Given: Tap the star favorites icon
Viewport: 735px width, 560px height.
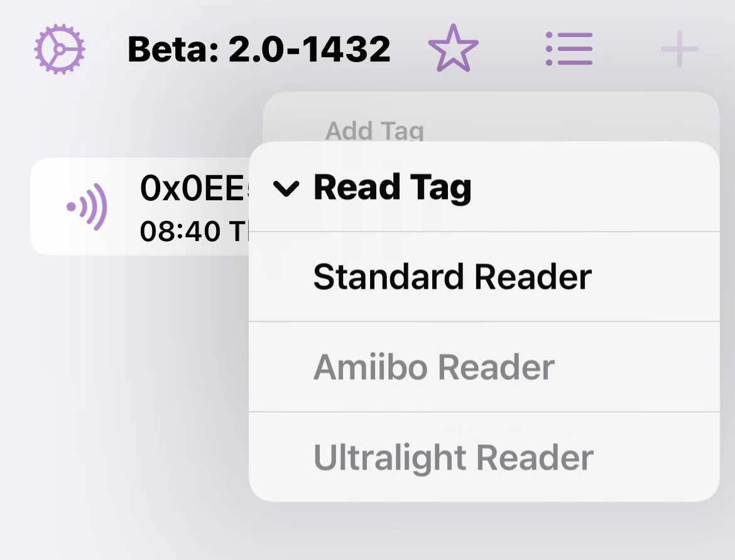Looking at the screenshot, I should pos(453,49).
